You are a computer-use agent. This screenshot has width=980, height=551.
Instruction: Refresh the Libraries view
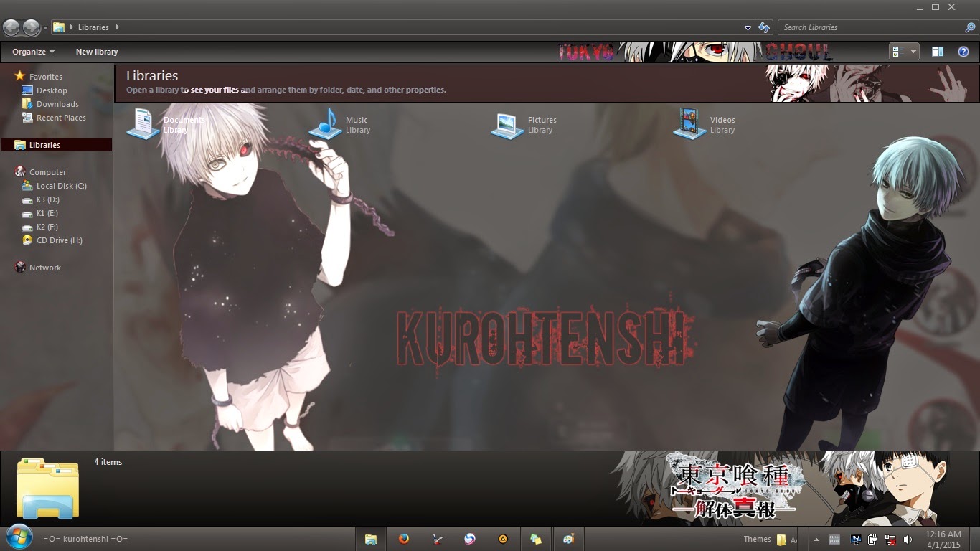(x=765, y=27)
